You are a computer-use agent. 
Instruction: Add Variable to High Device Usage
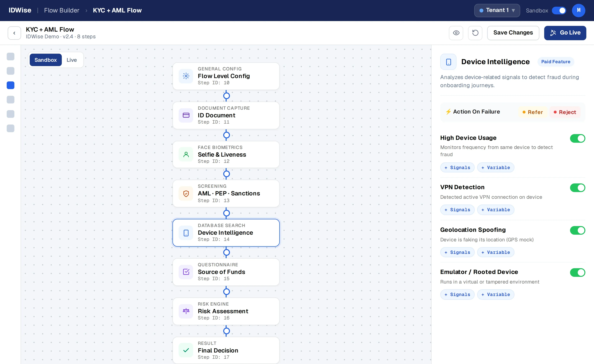tap(496, 167)
